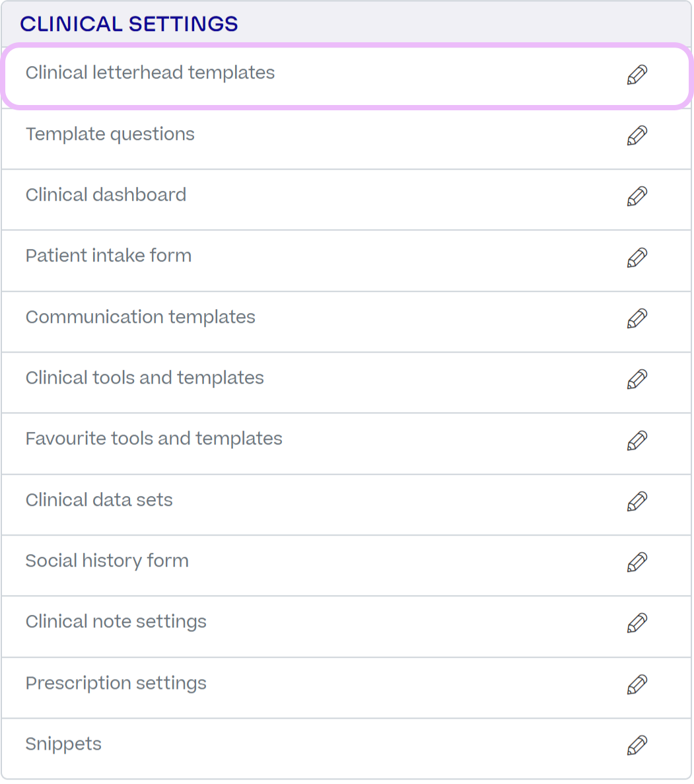694x784 pixels.
Task: Edit Social history form using pencil
Action: [x=637, y=563]
